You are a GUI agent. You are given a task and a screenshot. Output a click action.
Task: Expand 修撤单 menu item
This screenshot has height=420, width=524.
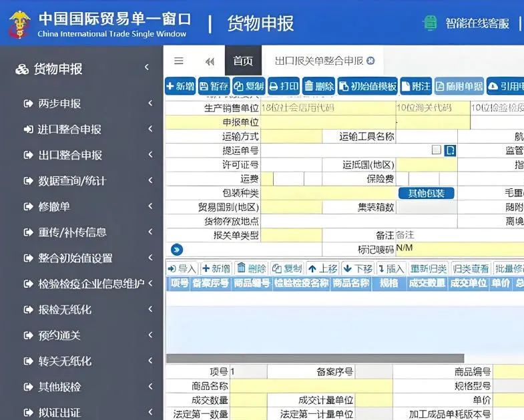coord(87,206)
